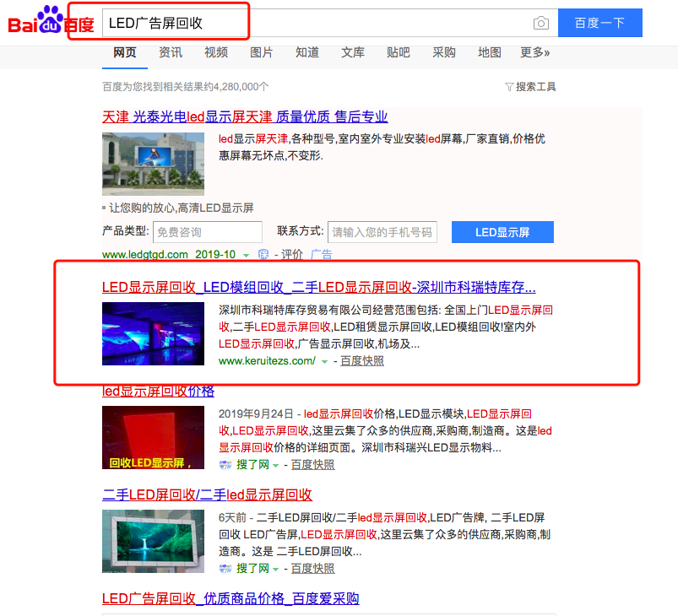The image size is (678, 616).
Task: Click result count text 约4,280,000个
Action: pos(235,87)
